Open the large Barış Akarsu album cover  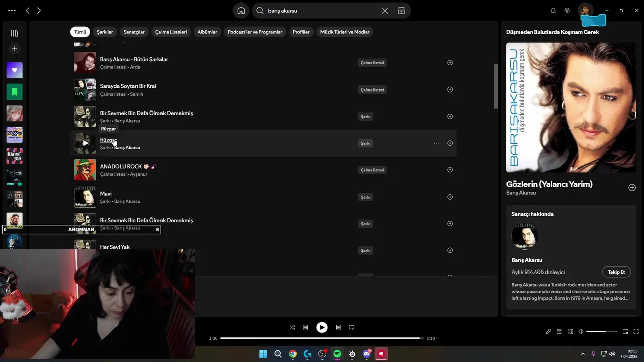[x=571, y=107]
